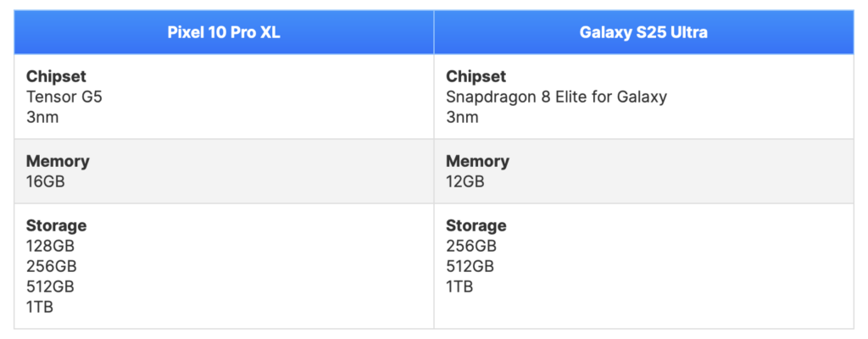Select the 12GB memory value

pos(465,181)
